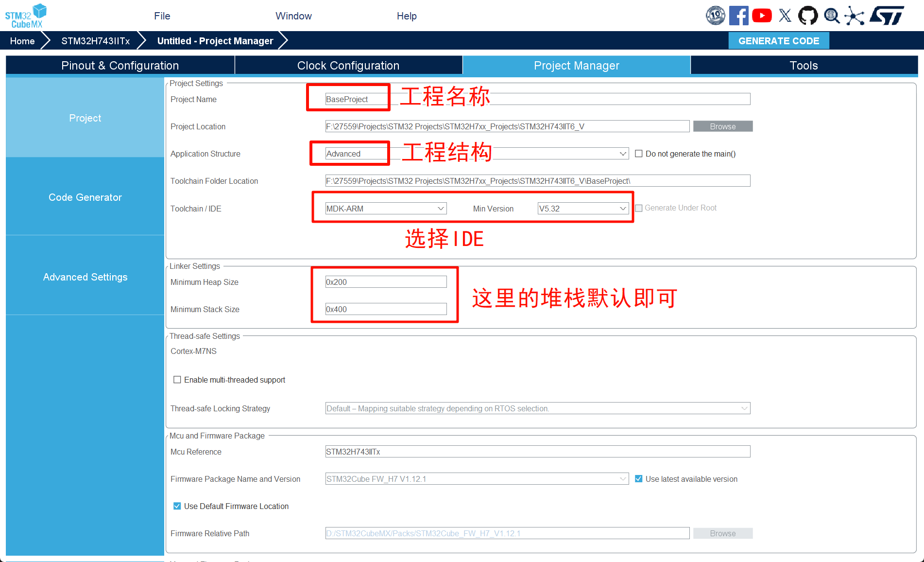Open the File menu
The width and height of the screenshot is (924, 562).
pos(162,16)
